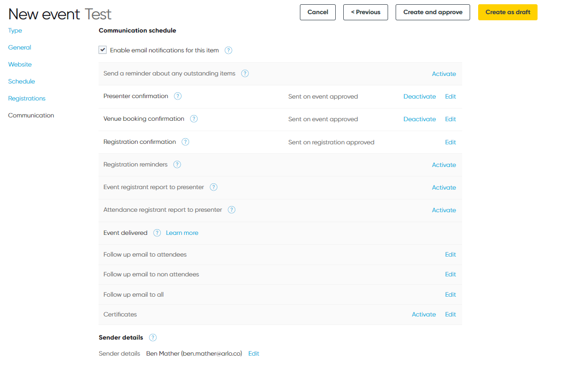Go to the Type step

click(15, 31)
